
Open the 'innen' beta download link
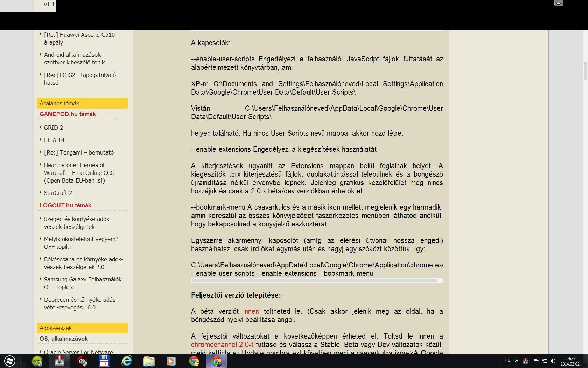(x=251, y=311)
